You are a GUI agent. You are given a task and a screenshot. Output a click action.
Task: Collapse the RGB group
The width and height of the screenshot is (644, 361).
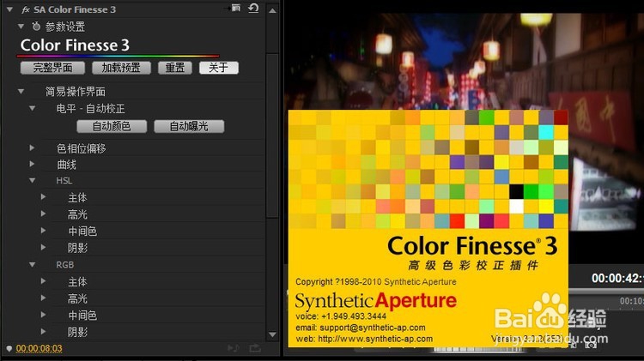32,265
